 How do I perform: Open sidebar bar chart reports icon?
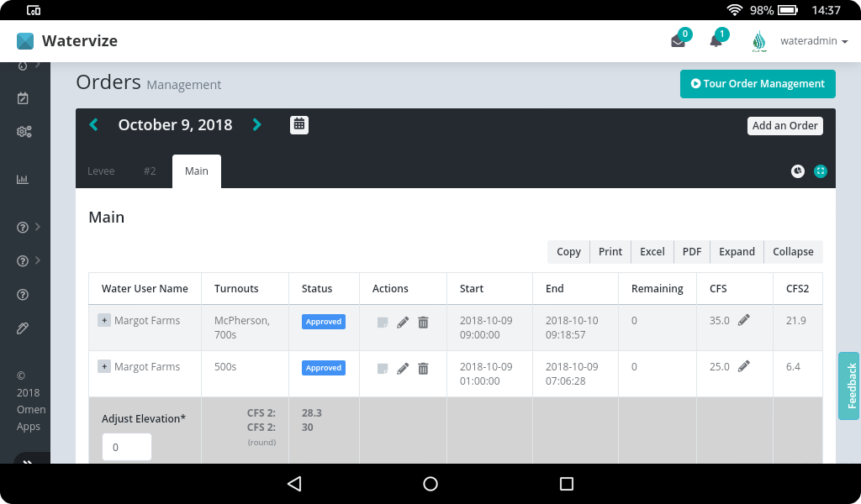[x=23, y=179]
